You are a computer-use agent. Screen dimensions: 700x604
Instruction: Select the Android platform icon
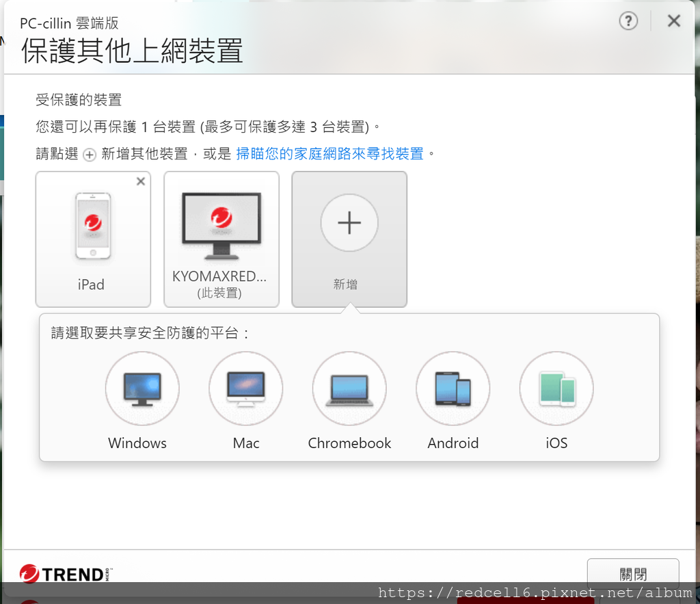point(453,389)
